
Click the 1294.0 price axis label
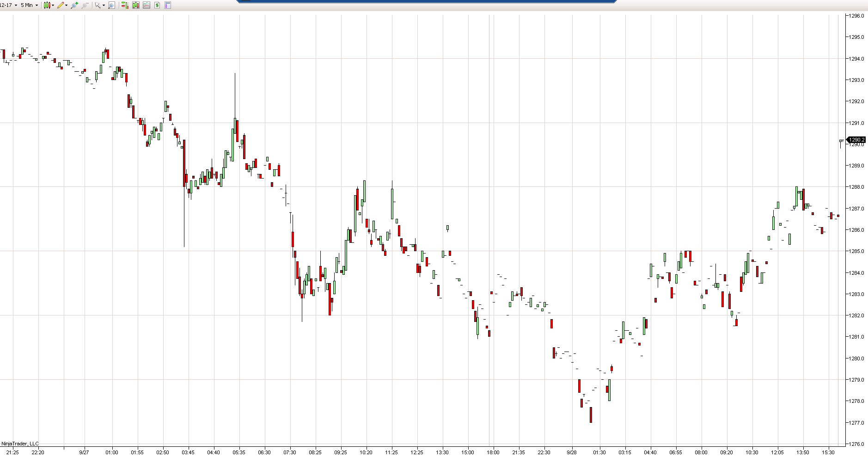pos(856,59)
